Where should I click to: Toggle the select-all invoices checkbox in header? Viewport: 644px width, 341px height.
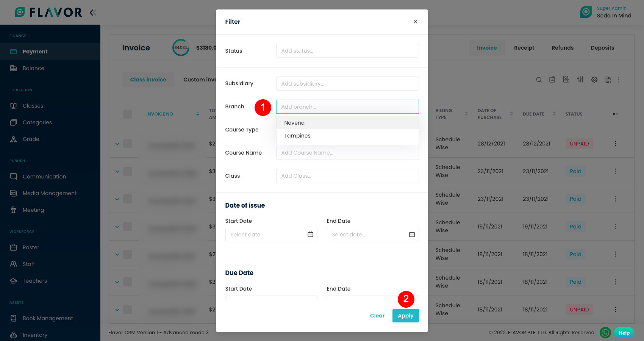click(x=128, y=114)
